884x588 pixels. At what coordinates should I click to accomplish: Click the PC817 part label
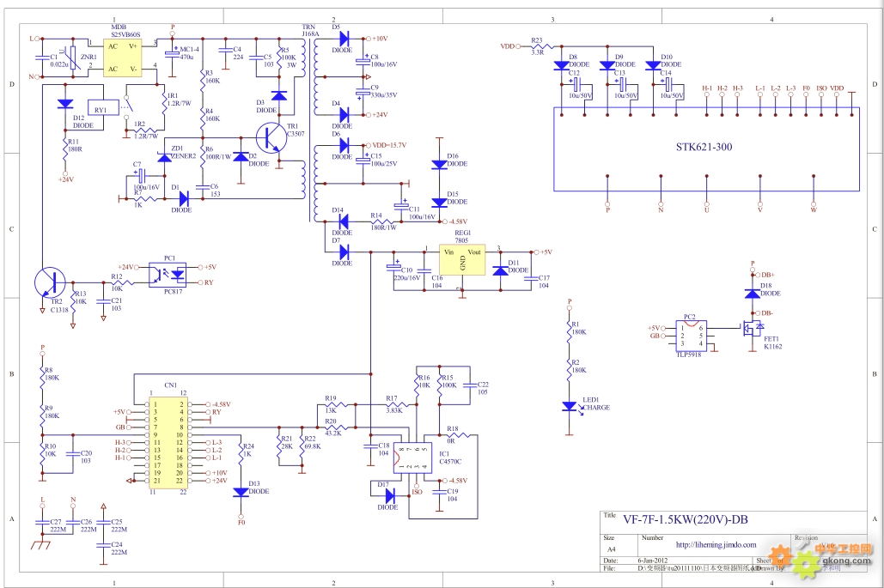click(173, 291)
